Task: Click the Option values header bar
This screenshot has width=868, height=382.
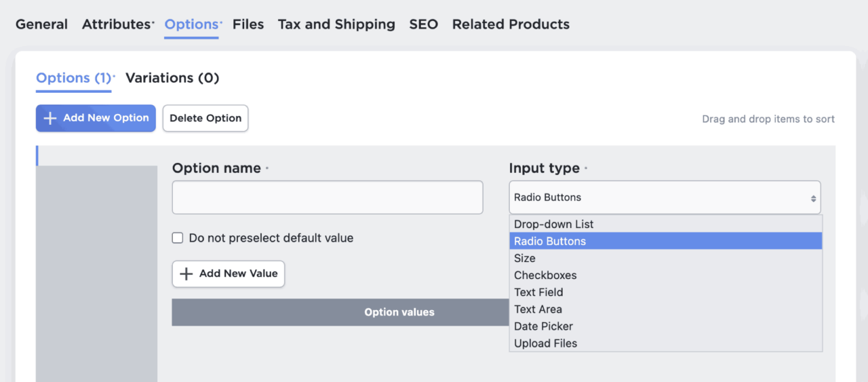Action: click(340, 312)
